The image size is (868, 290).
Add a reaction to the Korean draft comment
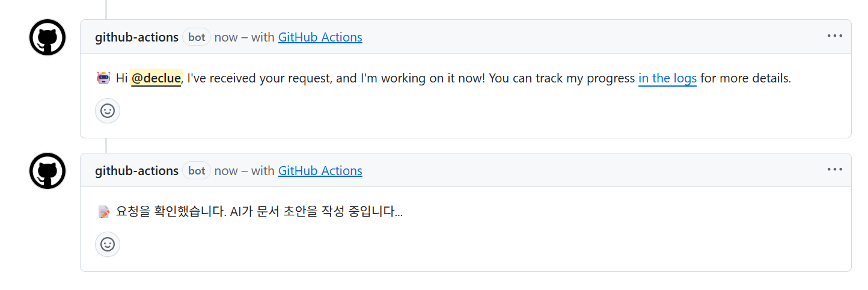[108, 244]
